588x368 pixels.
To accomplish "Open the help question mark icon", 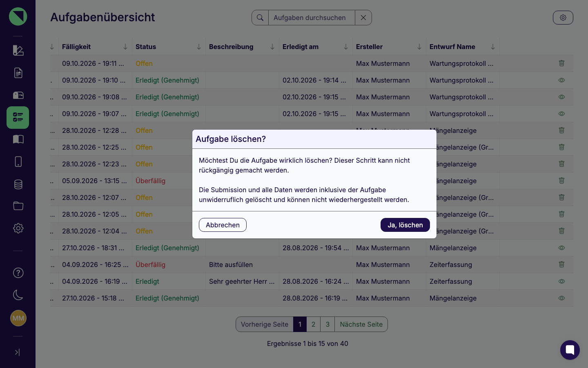I will [18, 273].
